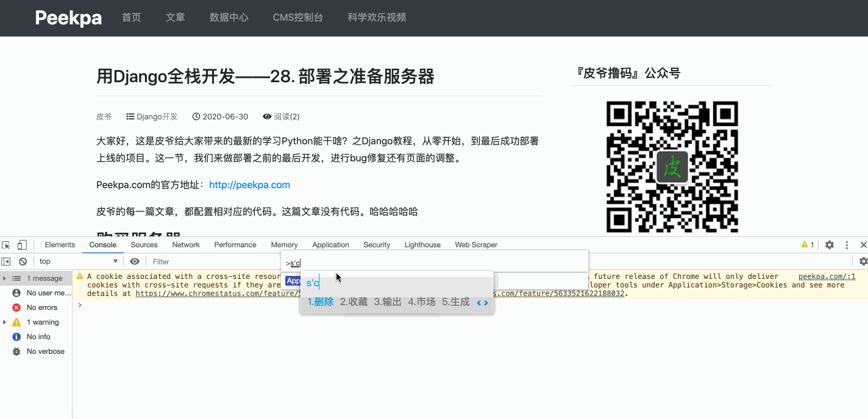Viewport: 868px width, 419px height.
Task: Click the IME previous candidates page arrow
Action: click(x=479, y=303)
